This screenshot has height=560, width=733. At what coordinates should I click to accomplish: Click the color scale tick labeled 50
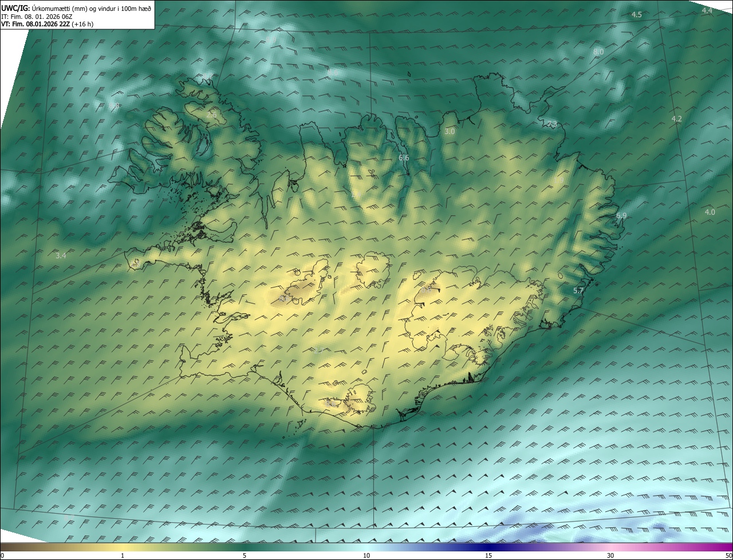tap(728, 555)
